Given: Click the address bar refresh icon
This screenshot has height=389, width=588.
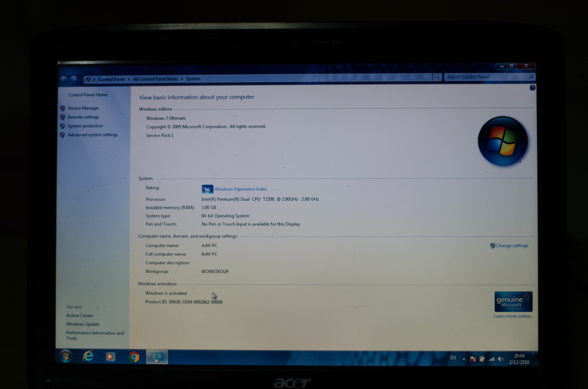Looking at the screenshot, I should pos(437,77).
